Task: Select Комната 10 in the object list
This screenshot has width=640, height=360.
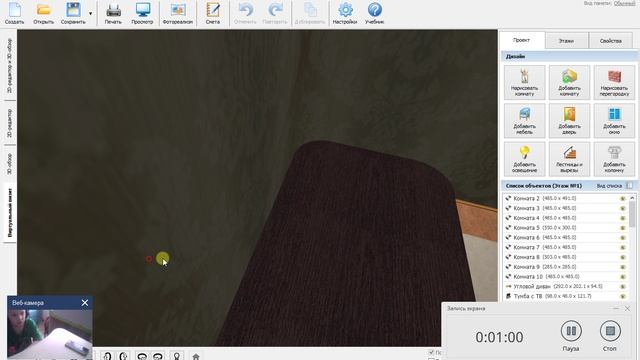Action: pos(566,277)
